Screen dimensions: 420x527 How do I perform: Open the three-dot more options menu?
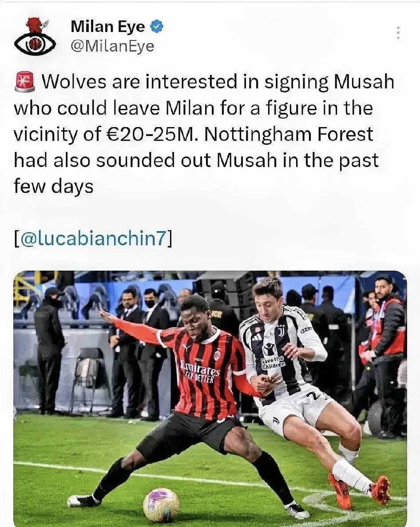click(398, 32)
